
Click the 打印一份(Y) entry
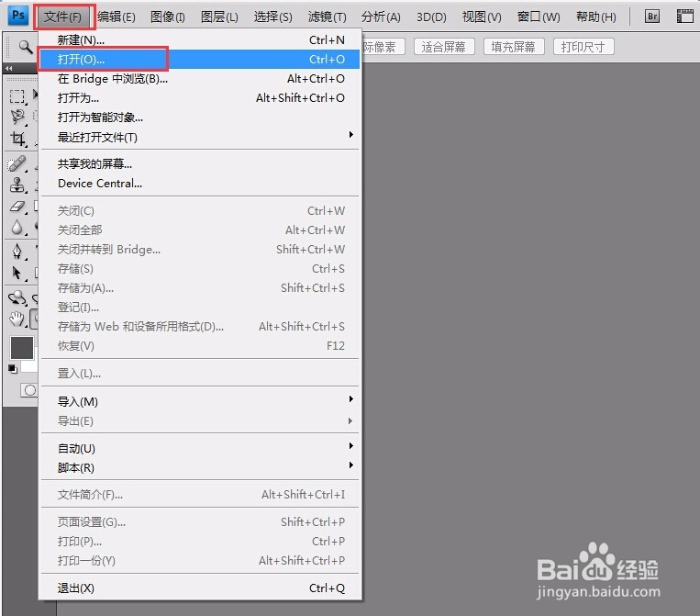tap(200, 560)
